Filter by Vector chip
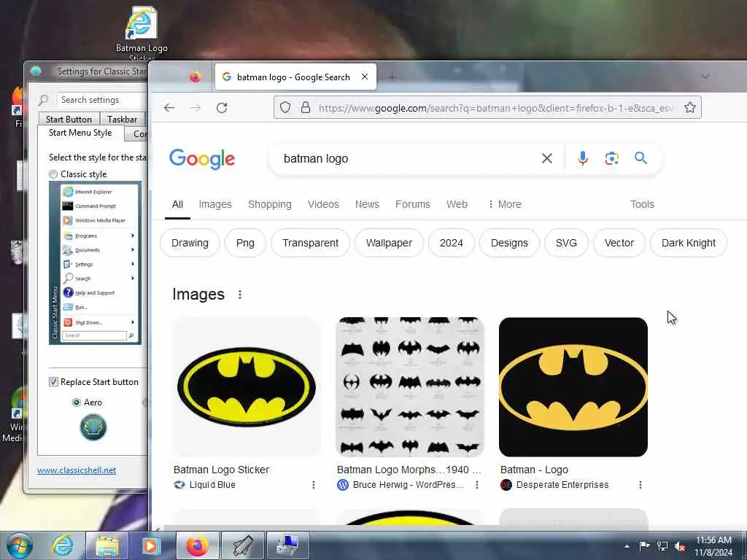Screen dimensions: 747x560 619,243
